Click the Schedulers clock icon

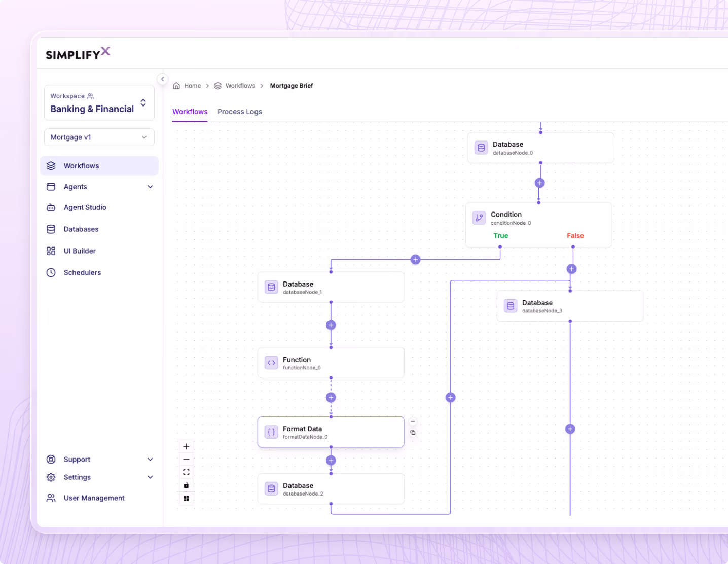point(51,273)
